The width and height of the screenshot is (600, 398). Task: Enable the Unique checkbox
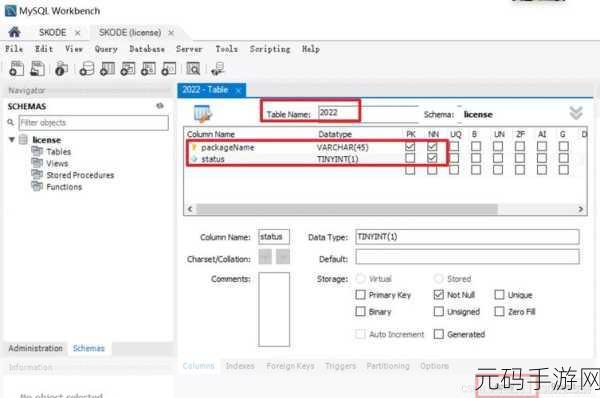click(499, 295)
